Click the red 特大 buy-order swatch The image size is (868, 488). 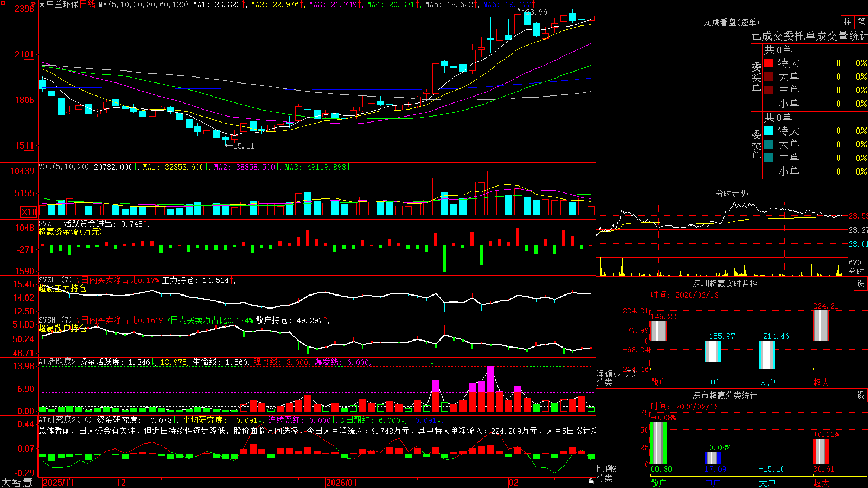(768, 63)
